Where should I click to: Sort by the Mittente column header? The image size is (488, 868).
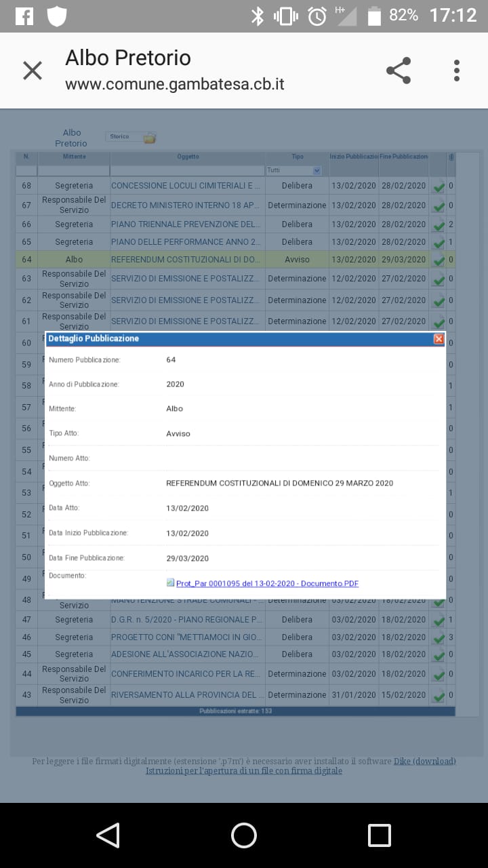pyautogui.click(x=74, y=157)
